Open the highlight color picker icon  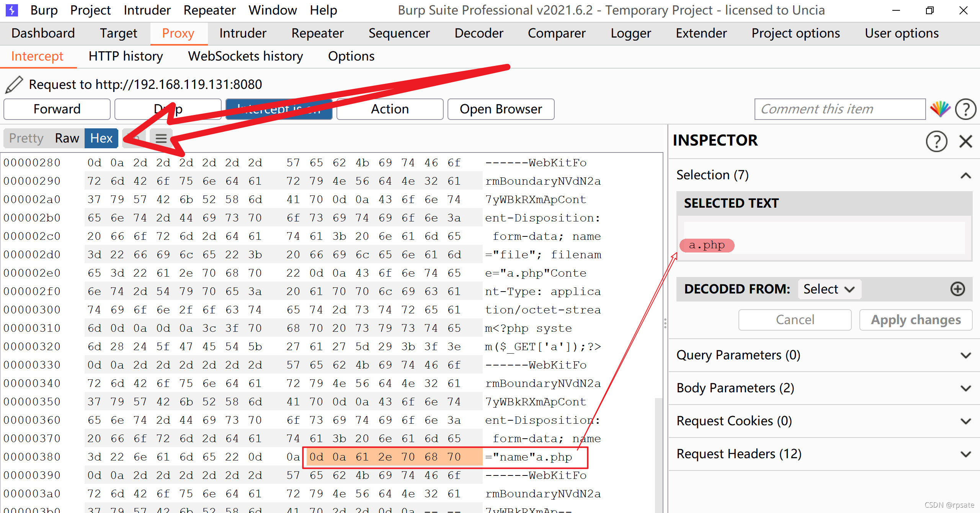point(940,110)
